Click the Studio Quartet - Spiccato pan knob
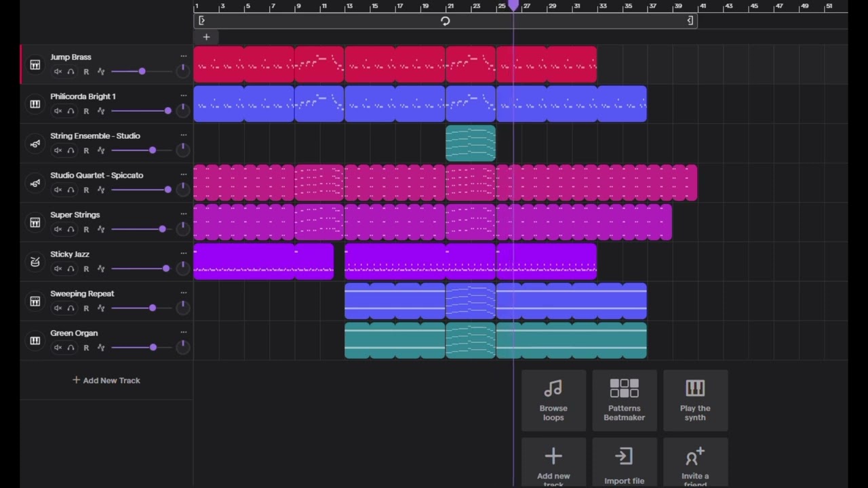 pyautogui.click(x=182, y=188)
